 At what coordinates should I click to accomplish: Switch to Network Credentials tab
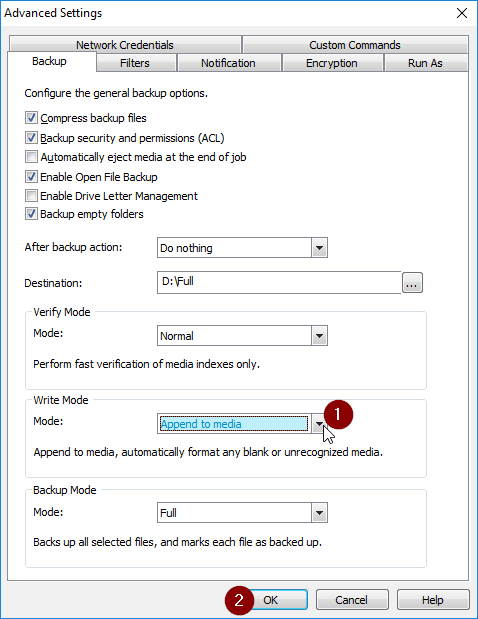[125, 45]
